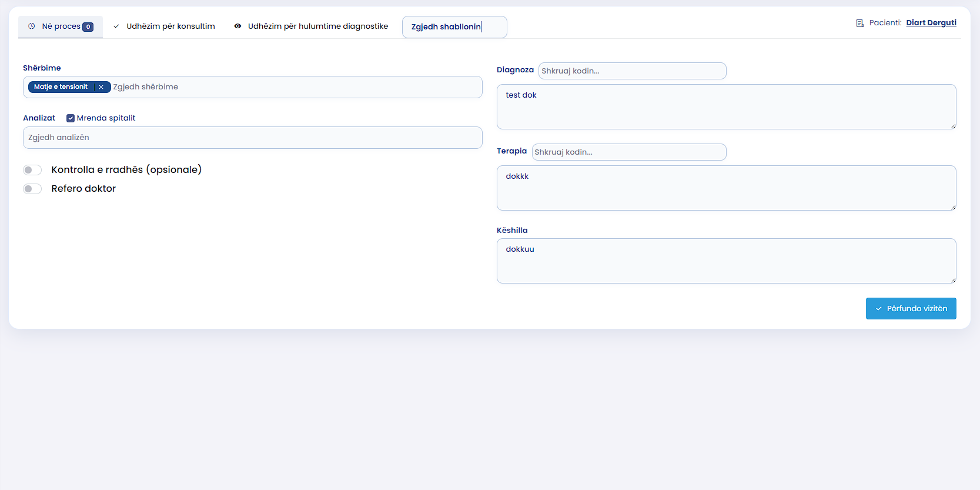Viewport: 980px width, 490px height.
Task: Click the eye icon beside Udhëzim për hulumtime diagnostike
Action: click(238, 26)
